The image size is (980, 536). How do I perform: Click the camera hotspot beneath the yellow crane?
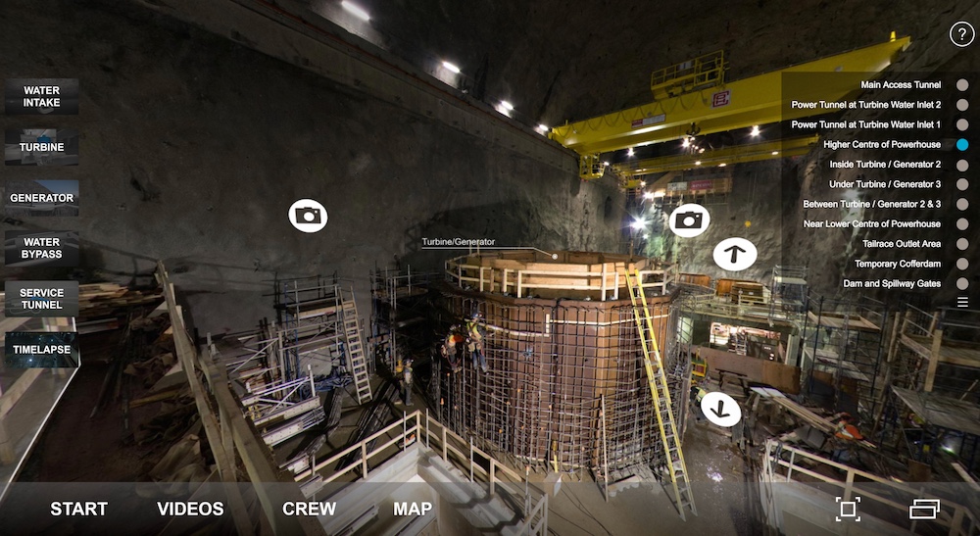pos(689,220)
